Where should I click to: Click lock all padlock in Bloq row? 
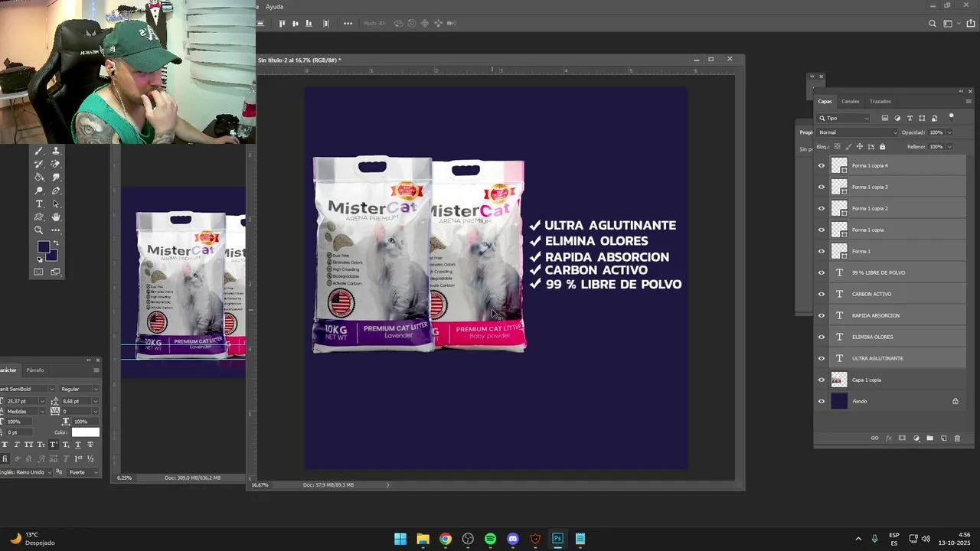coord(882,147)
